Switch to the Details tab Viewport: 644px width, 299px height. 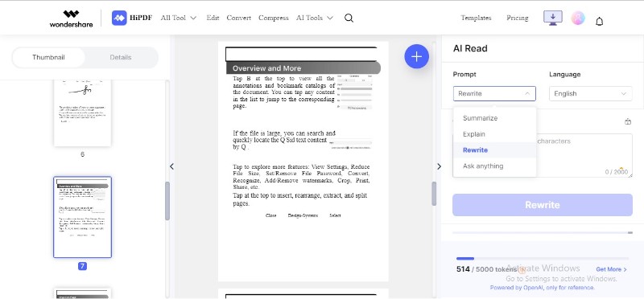(121, 57)
